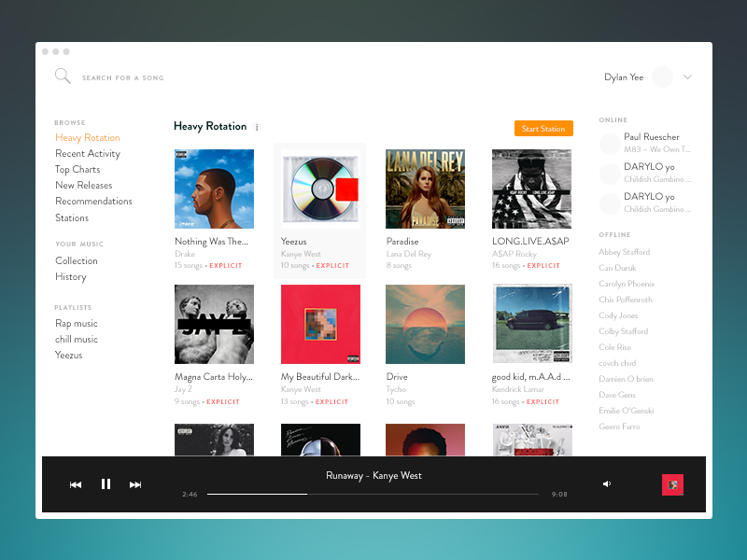Image resolution: width=747 pixels, height=560 pixels.
Task: Open the Heavy Rotation info icon
Action: [257, 127]
